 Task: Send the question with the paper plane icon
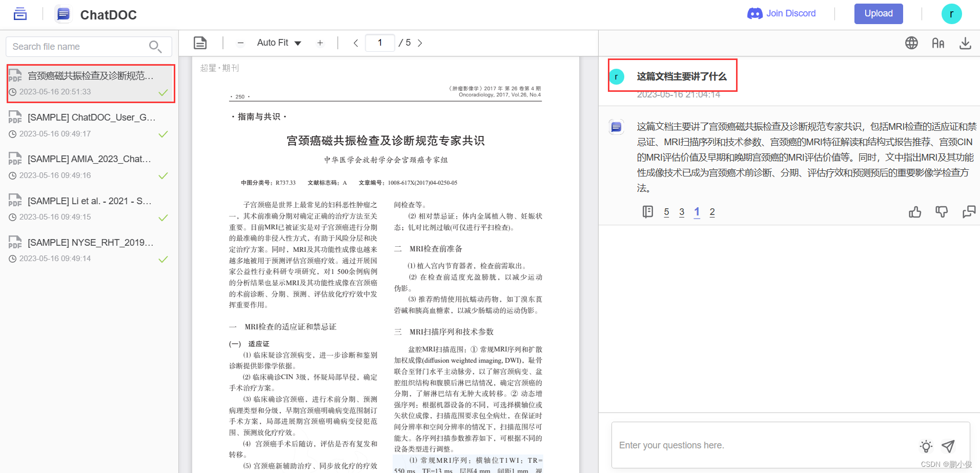[x=948, y=446]
